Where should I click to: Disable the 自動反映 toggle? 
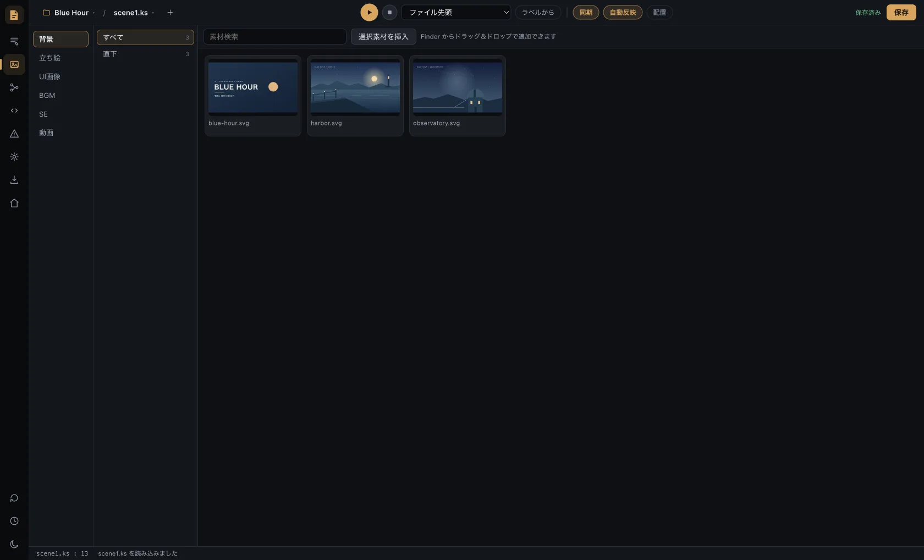coord(623,12)
